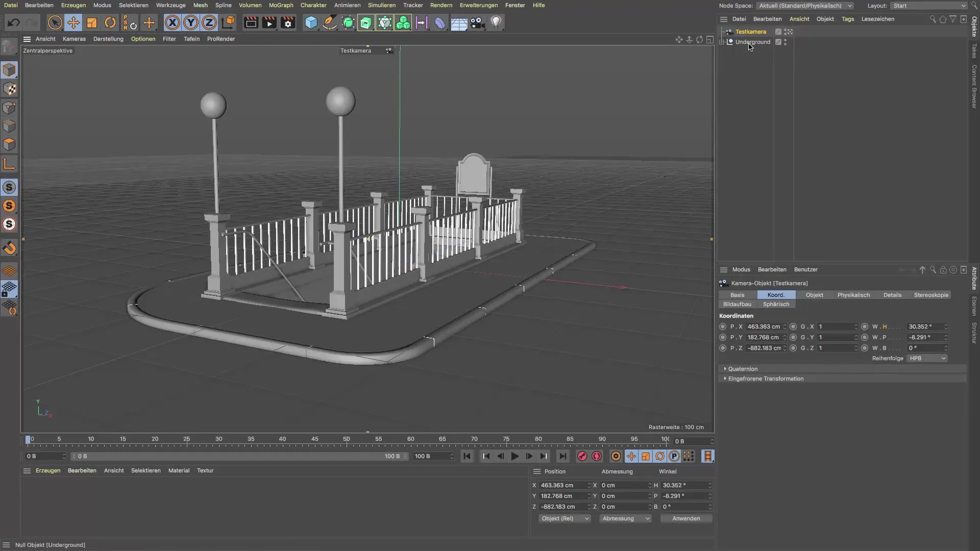This screenshot has height=551, width=980.
Task: Render to Picture Viewer
Action: tap(269, 23)
